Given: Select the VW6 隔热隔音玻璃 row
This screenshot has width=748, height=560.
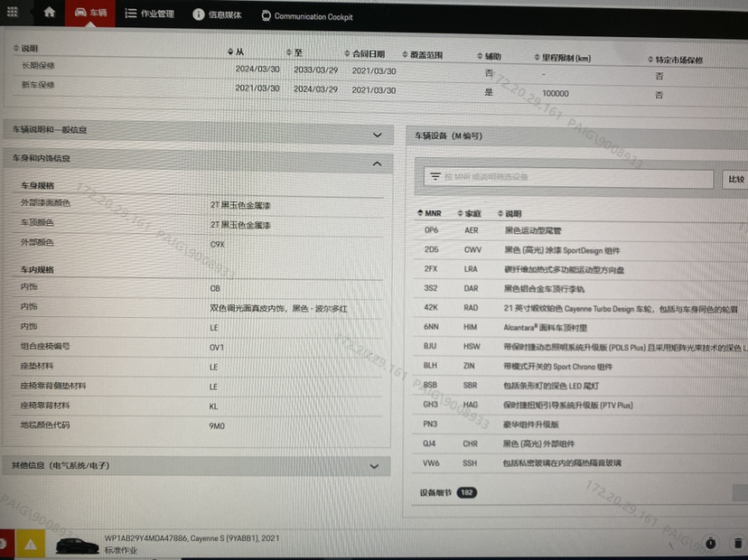Looking at the screenshot, I should click(x=581, y=463).
